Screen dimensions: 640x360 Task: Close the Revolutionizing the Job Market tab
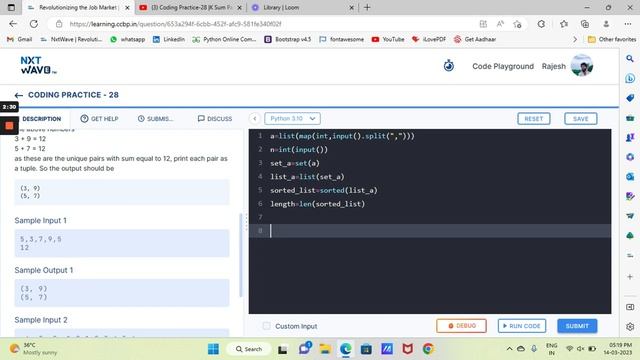click(x=127, y=8)
